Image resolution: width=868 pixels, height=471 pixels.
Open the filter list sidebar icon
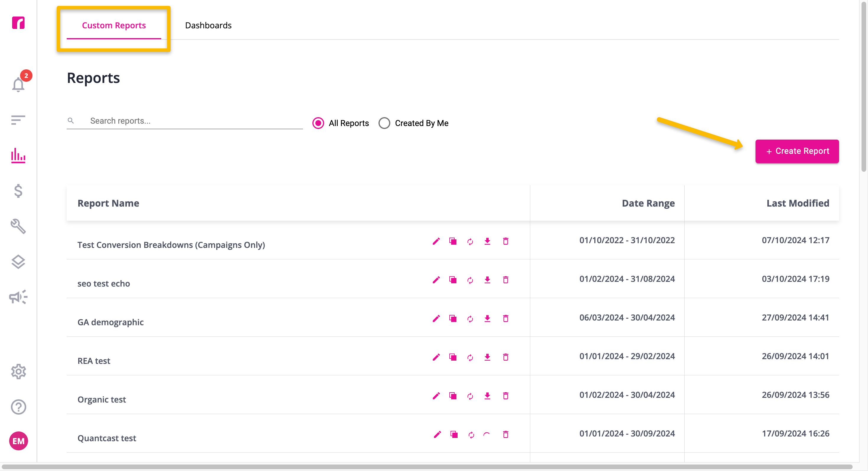(x=18, y=120)
